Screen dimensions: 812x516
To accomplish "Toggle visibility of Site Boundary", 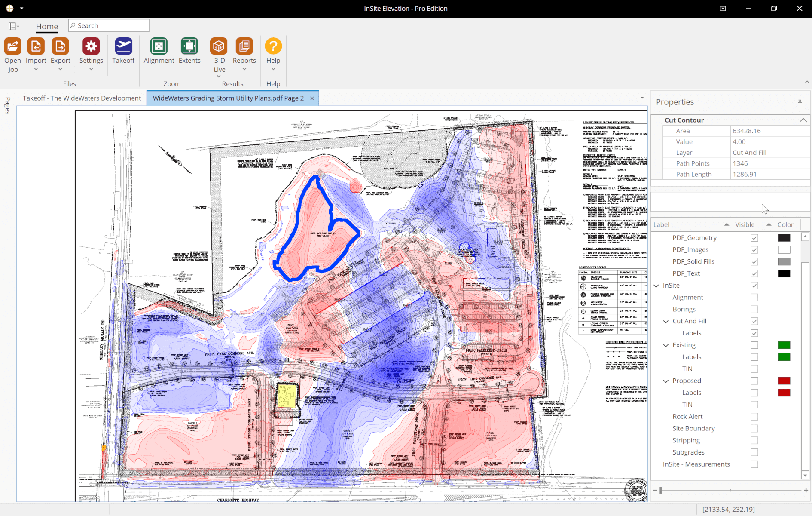I will click(x=754, y=428).
